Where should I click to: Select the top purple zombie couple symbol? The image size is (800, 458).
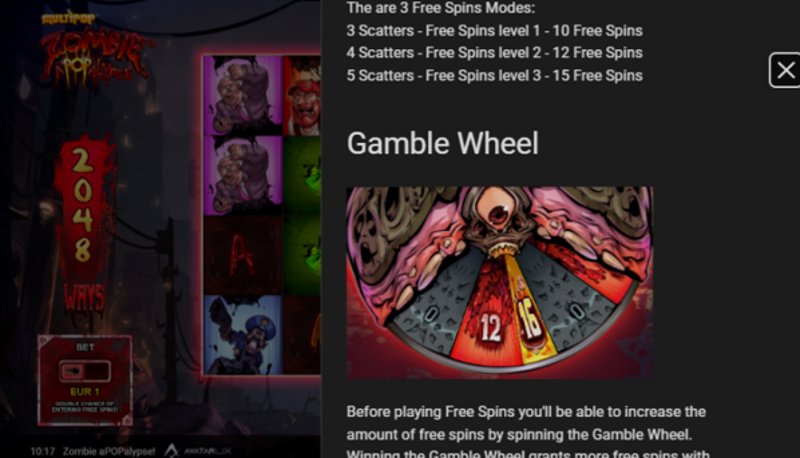pyautogui.click(x=243, y=95)
